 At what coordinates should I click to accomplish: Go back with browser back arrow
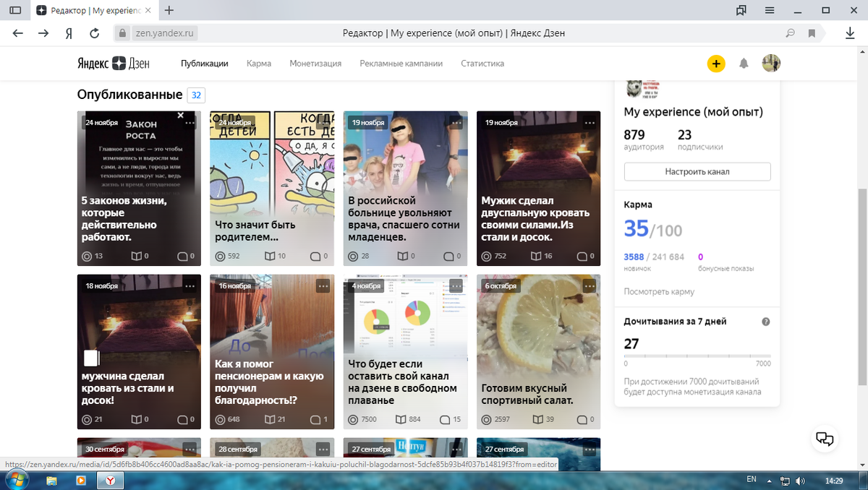pos(17,33)
